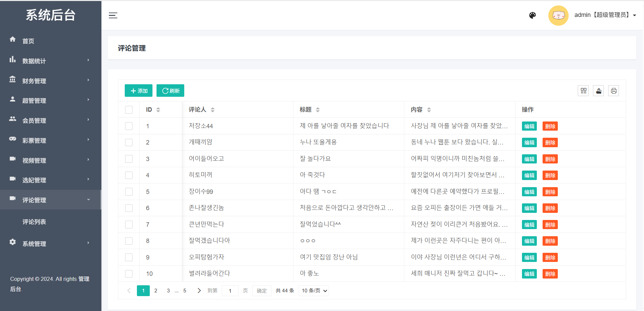Check the checkbox for row ID 3
The image size is (644, 311).
point(129,159)
